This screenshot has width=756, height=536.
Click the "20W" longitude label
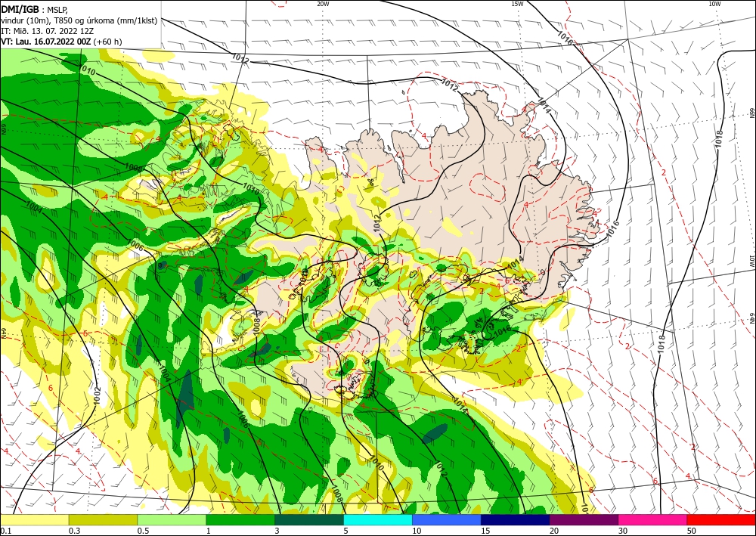pos(323,4)
